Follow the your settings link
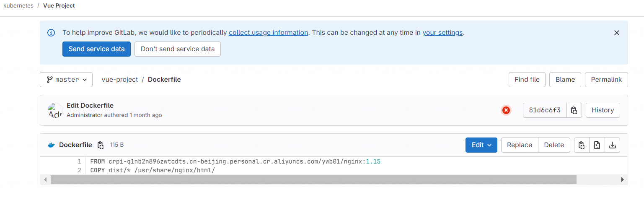Image resolution: width=644 pixels, height=218 pixels. [442, 33]
